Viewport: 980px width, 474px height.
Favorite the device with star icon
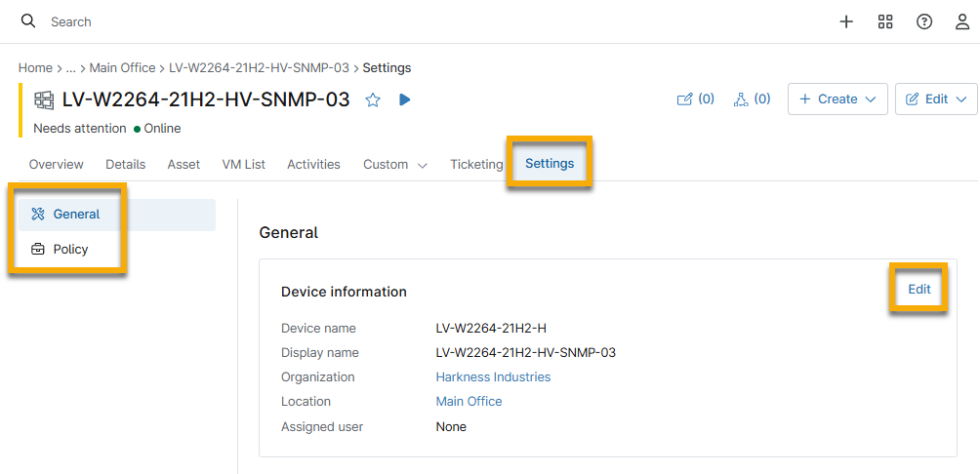click(372, 99)
